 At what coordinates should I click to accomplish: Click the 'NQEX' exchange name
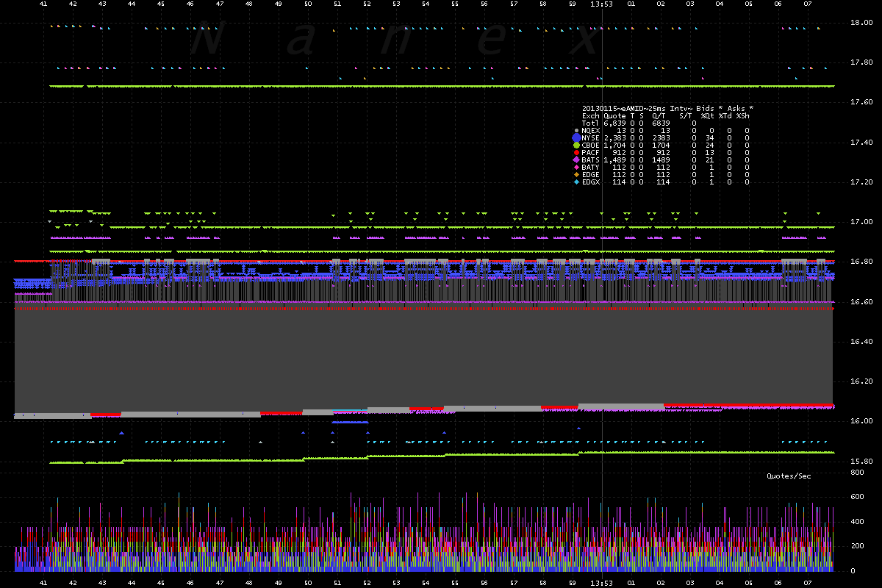[590, 130]
